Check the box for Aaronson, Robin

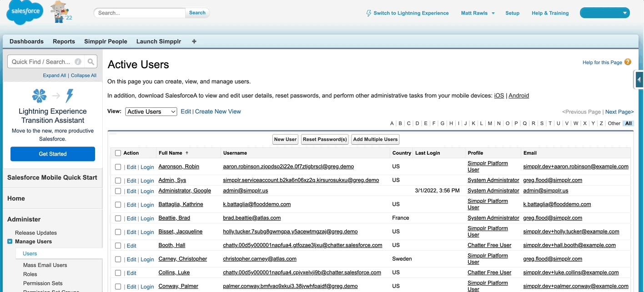(x=118, y=167)
